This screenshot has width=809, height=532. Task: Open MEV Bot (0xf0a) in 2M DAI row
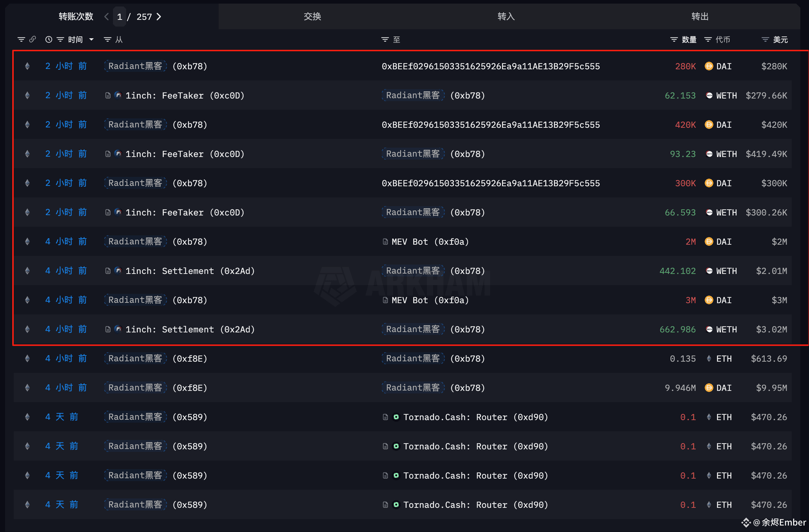pyautogui.click(x=430, y=242)
